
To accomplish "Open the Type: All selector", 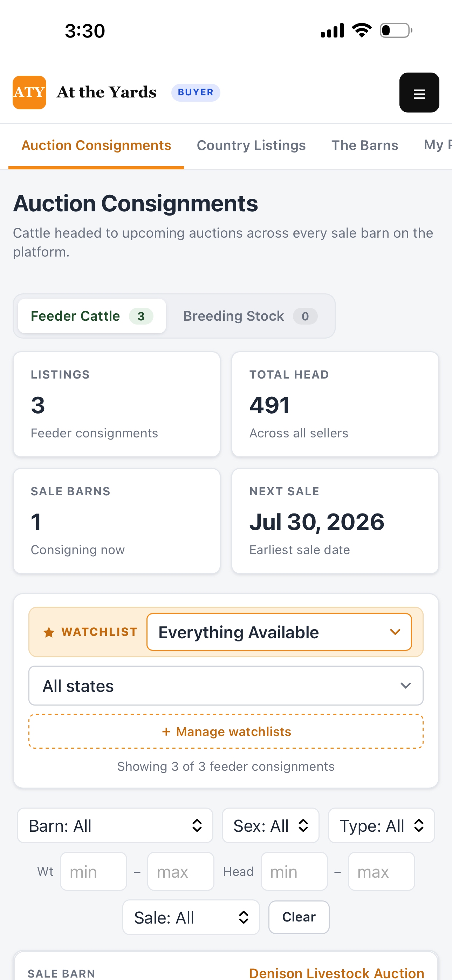I will tap(381, 825).
